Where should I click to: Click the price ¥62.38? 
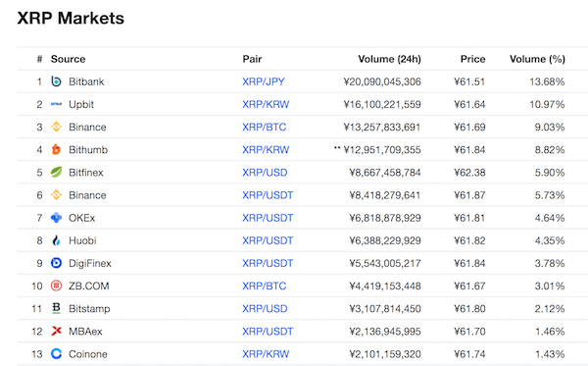point(469,173)
